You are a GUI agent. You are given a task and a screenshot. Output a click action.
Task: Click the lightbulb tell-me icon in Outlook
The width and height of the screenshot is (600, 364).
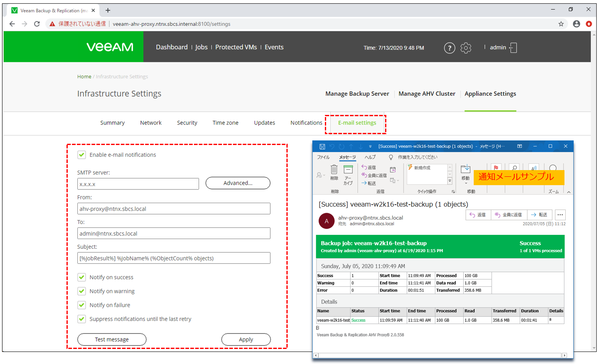pyautogui.click(x=391, y=157)
